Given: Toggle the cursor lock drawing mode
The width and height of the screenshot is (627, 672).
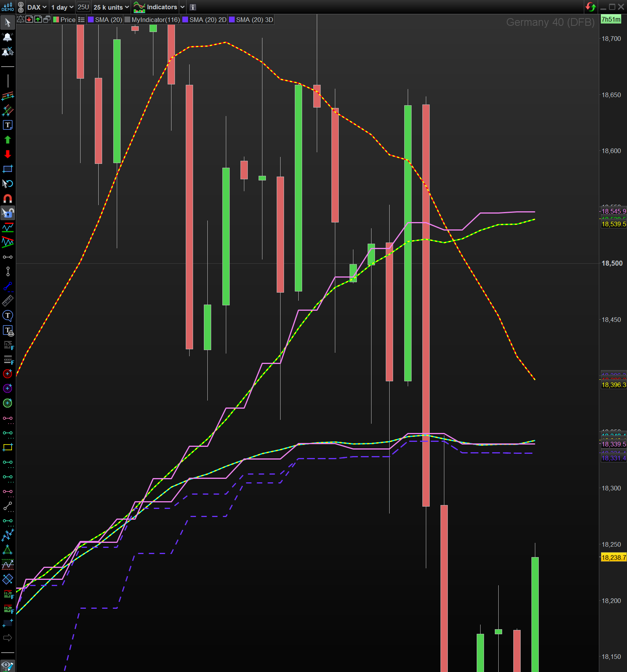Looking at the screenshot, I should (x=8, y=213).
